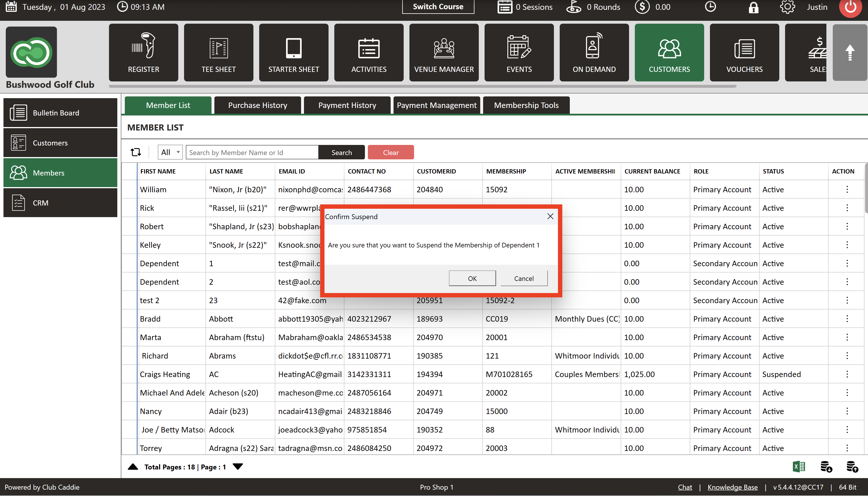Switch to the Membership Tools tab
Image resolution: width=868 pixels, height=496 pixels.
[526, 105]
